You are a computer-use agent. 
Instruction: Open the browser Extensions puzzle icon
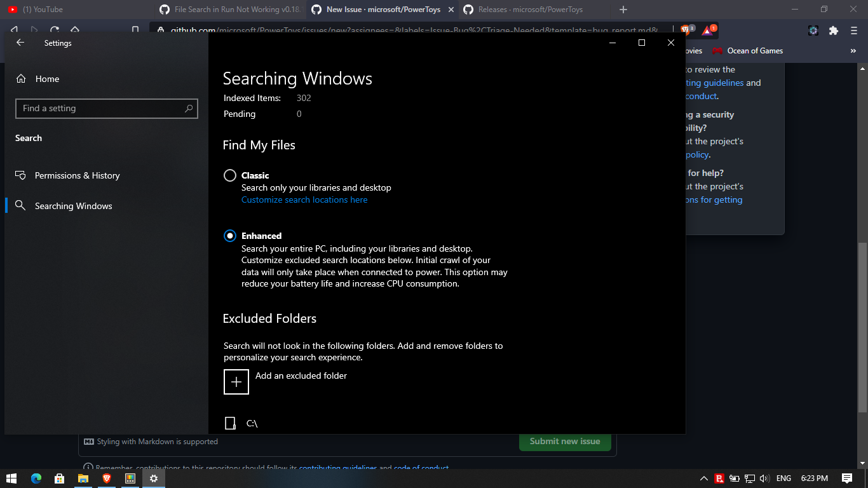point(833,30)
